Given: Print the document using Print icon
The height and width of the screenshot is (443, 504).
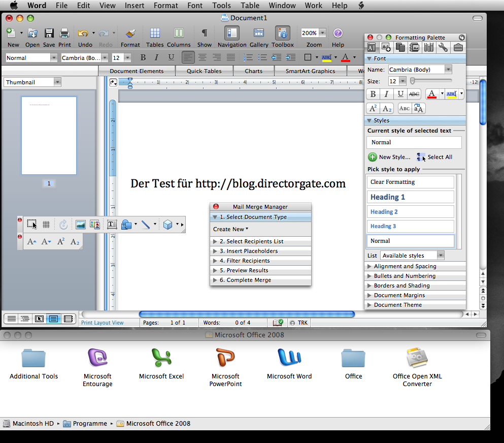Looking at the screenshot, I should (64, 33).
